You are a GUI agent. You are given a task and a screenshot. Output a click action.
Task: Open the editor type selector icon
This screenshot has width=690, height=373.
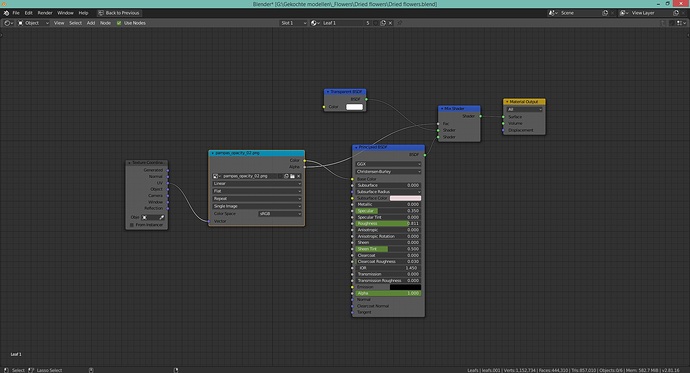point(8,23)
